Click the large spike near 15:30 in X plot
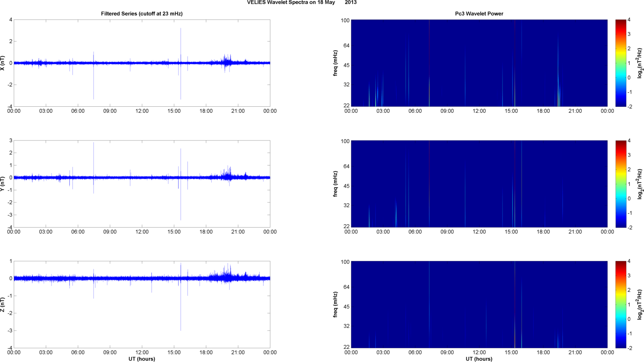Image resolution: width=644 pixels, height=362 pixels. pos(181,64)
